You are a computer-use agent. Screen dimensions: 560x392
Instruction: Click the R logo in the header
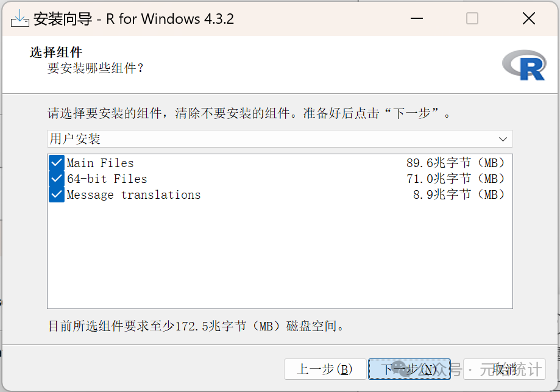523,65
